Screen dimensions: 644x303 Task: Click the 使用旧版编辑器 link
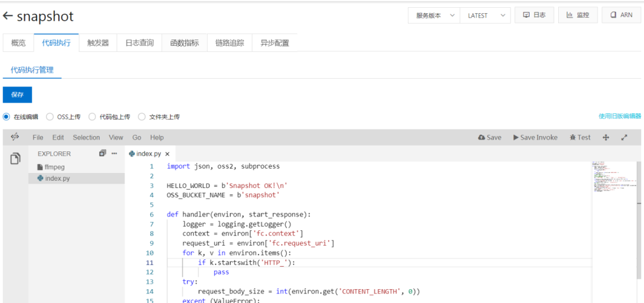point(620,116)
